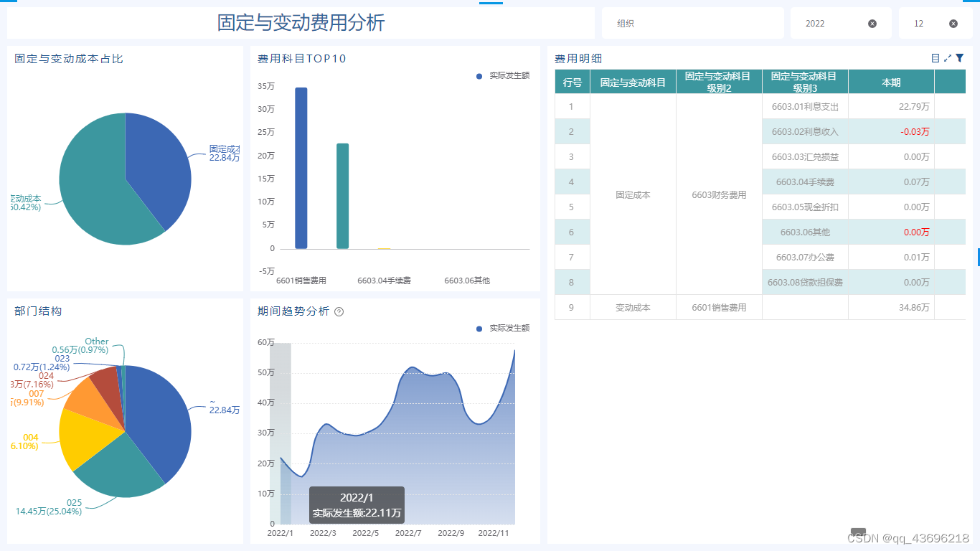Image resolution: width=980 pixels, height=551 pixels.
Task: Open the 组织 filter field
Action: pos(692,24)
